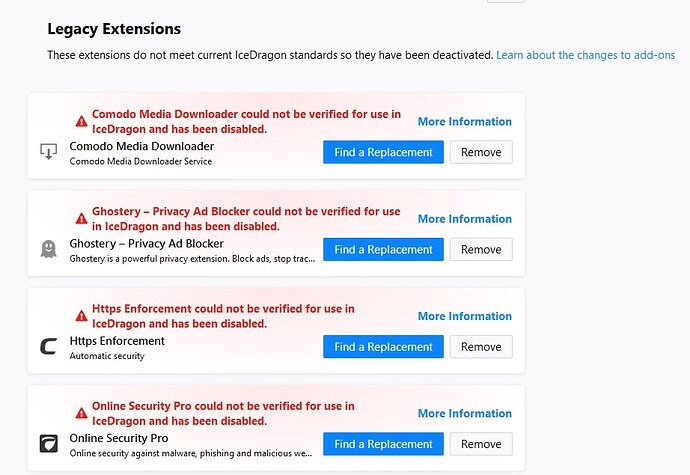
Task: Open More Information for Ghostery Privacy Ad Blocker
Action: [x=465, y=219]
